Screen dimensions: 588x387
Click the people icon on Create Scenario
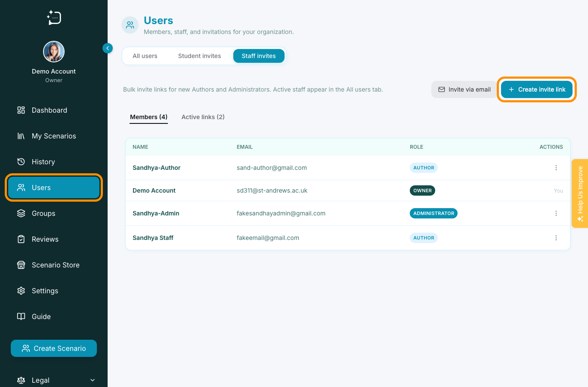[x=26, y=348]
